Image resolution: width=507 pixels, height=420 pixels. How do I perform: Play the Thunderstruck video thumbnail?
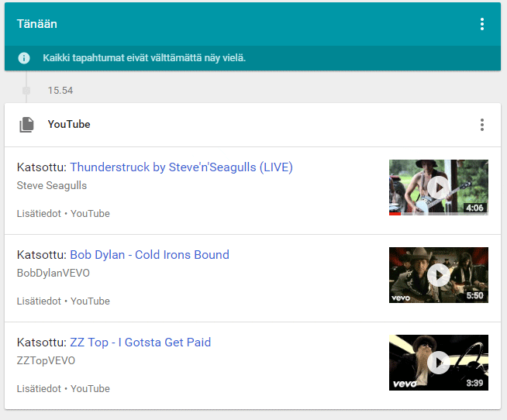pyautogui.click(x=439, y=188)
